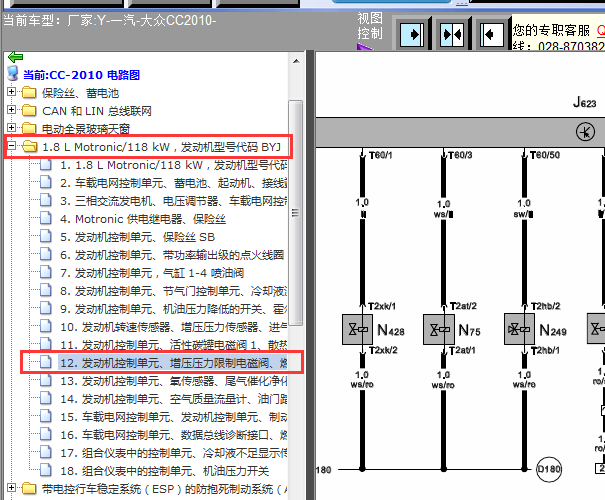This screenshot has height=500, width=605.
Task: Click view control button with inward arrows
Action: (x=452, y=35)
